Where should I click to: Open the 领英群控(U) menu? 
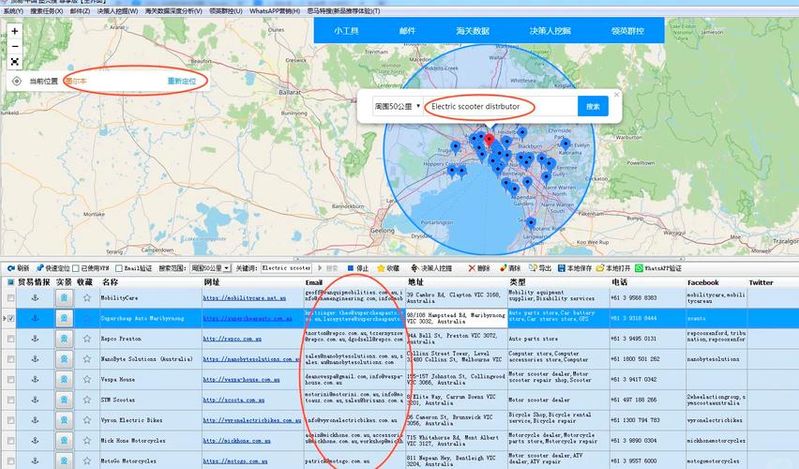(226, 11)
